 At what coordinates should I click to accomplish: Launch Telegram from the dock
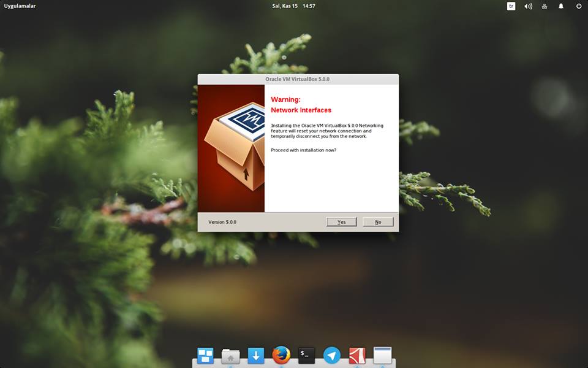(332, 355)
